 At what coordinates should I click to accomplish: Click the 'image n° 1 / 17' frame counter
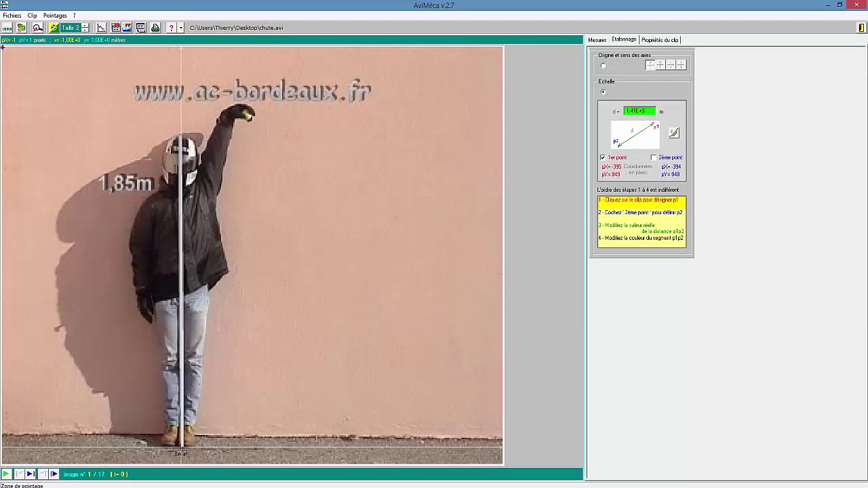pos(84,474)
